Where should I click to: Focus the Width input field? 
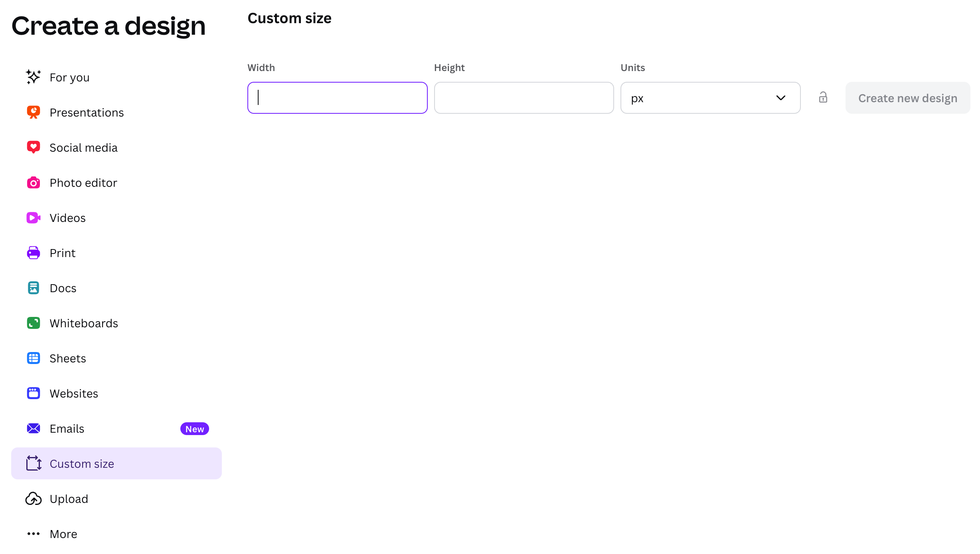click(337, 98)
